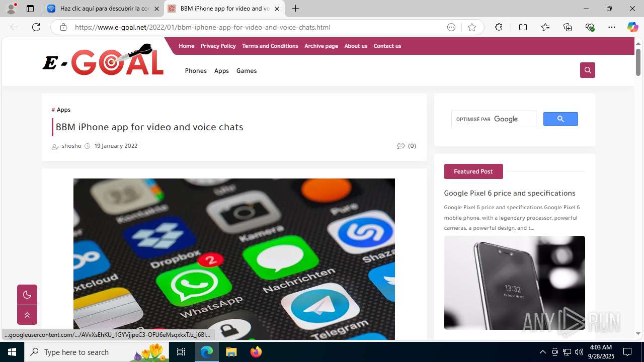
Task: Toggle dark mode moon button
Action: point(27,295)
